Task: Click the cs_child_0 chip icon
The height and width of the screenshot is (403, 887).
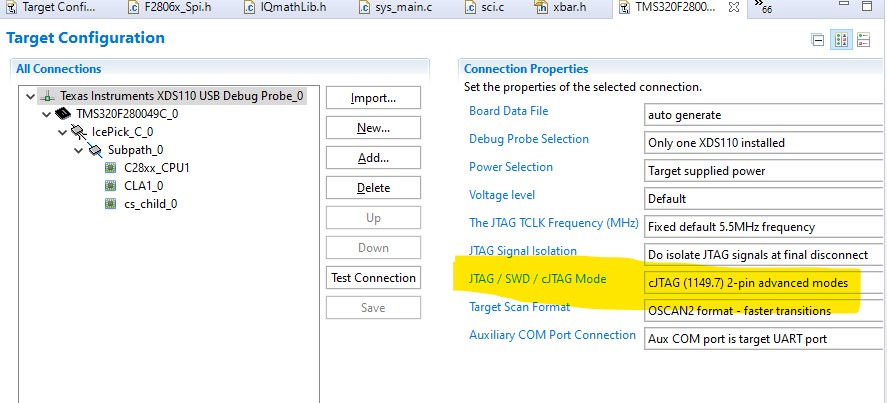Action: click(111, 203)
